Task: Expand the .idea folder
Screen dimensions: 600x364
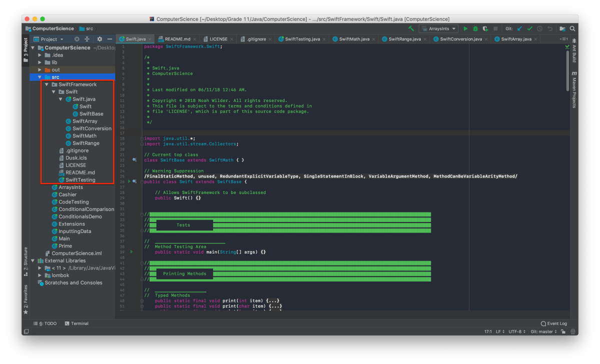Action: (40, 55)
